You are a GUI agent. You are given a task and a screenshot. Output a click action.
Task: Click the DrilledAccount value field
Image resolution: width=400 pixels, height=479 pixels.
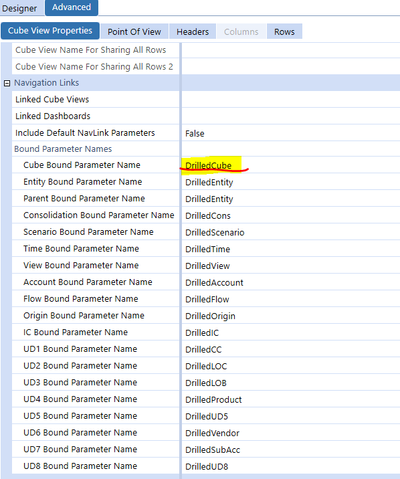[x=291, y=282]
